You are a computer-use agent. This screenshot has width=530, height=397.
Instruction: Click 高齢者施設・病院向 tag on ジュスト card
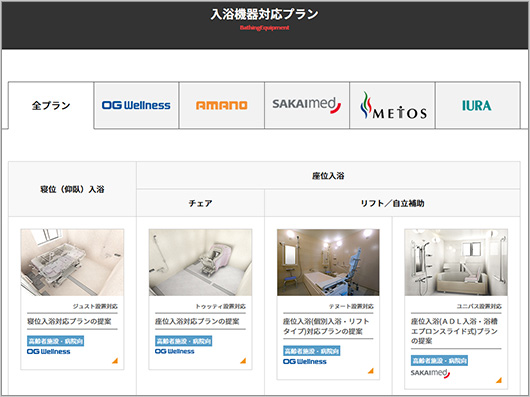pyautogui.click(x=55, y=341)
